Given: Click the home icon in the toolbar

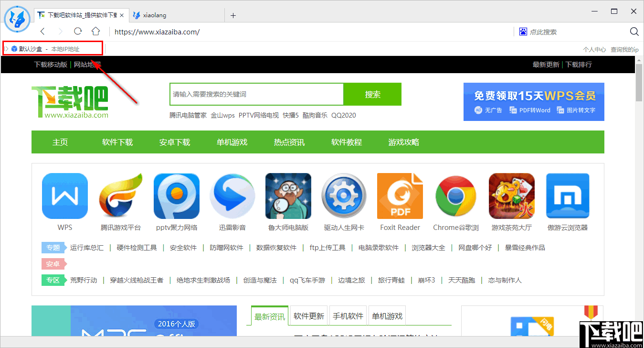Looking at the screenshot, I should pos(95,32).
